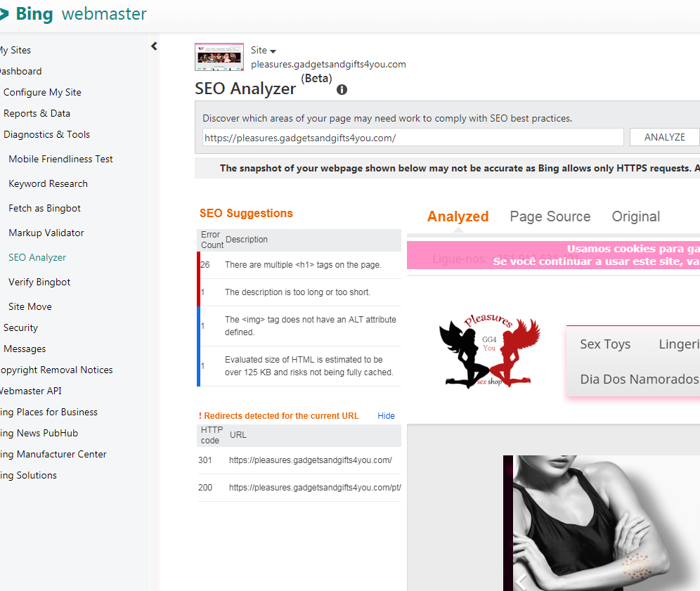
Task: Click the 301 redirect URL row
Action: click(x=299, y=460)
